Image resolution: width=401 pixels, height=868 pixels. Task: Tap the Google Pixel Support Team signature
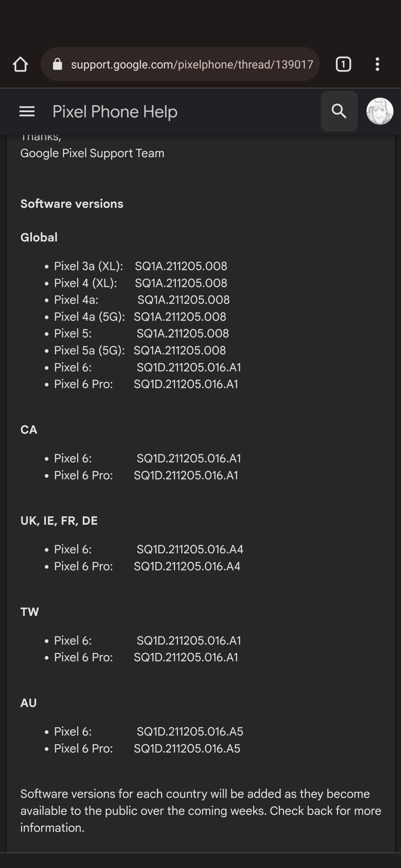(92, 153)
